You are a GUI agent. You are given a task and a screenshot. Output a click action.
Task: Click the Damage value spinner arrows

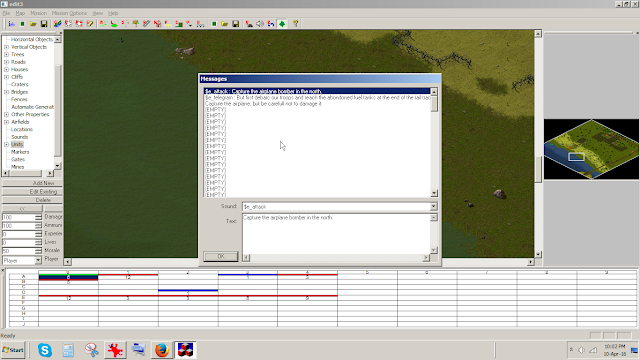tap(38, 217)
